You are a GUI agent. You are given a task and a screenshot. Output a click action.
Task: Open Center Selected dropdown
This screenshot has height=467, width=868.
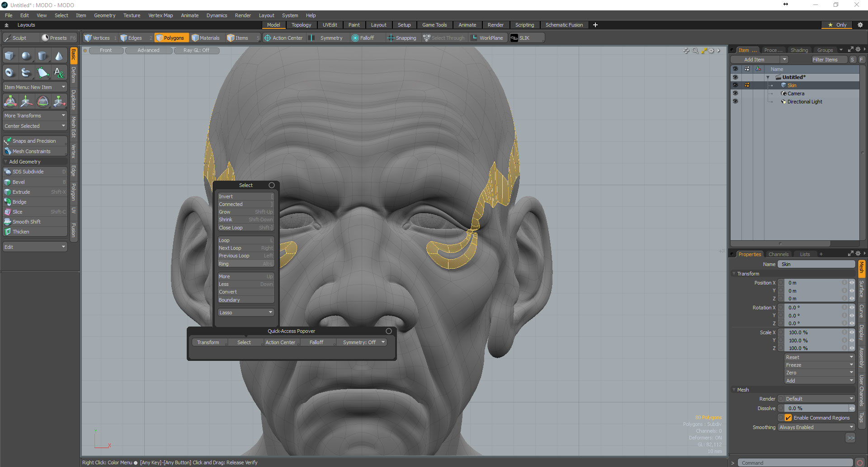tap(35, 126)
